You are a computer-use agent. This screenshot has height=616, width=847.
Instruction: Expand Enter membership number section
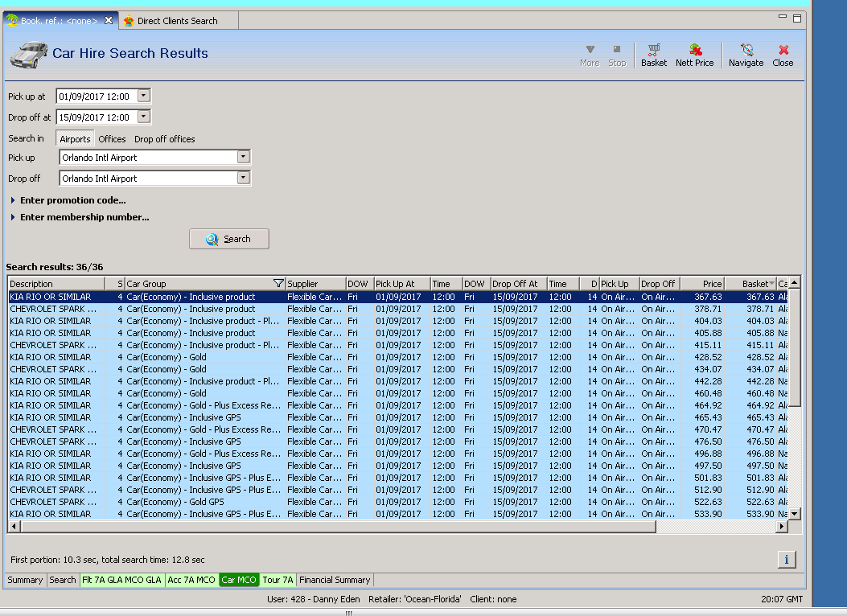[84, 217]
